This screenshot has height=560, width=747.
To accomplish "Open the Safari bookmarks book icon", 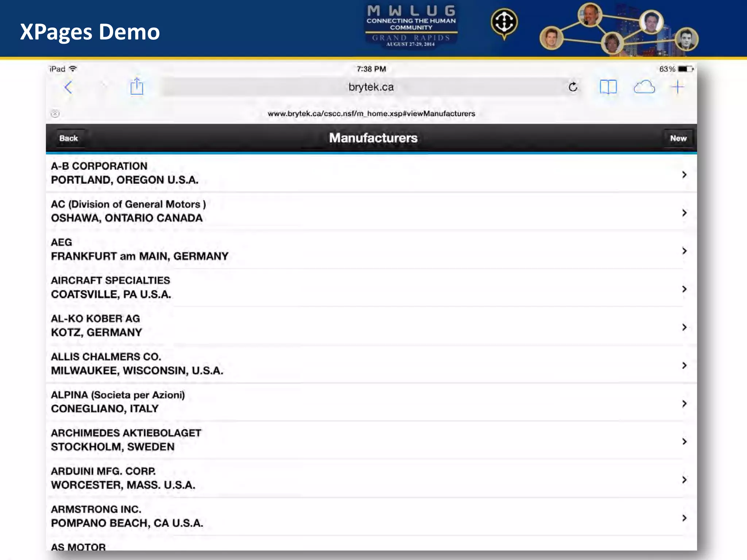I will [x=608, y=87].
